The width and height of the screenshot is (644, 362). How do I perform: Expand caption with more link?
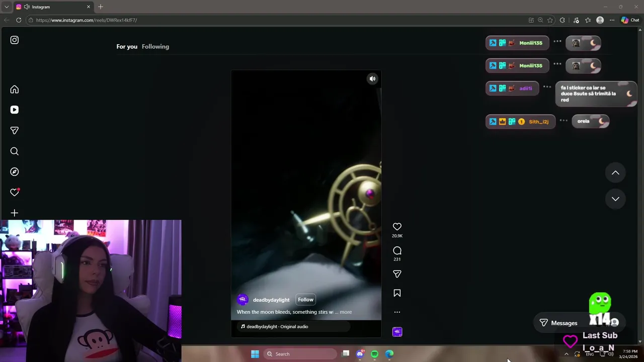346,312
